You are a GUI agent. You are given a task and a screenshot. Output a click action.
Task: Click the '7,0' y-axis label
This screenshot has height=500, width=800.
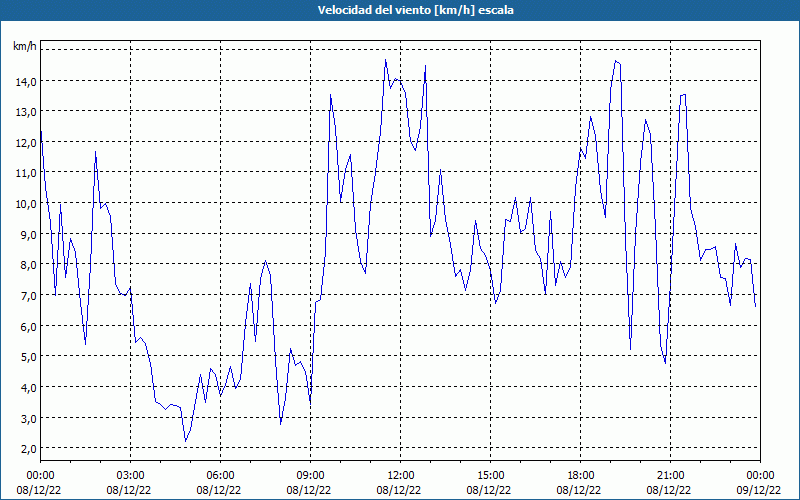(x=28, y=295)
